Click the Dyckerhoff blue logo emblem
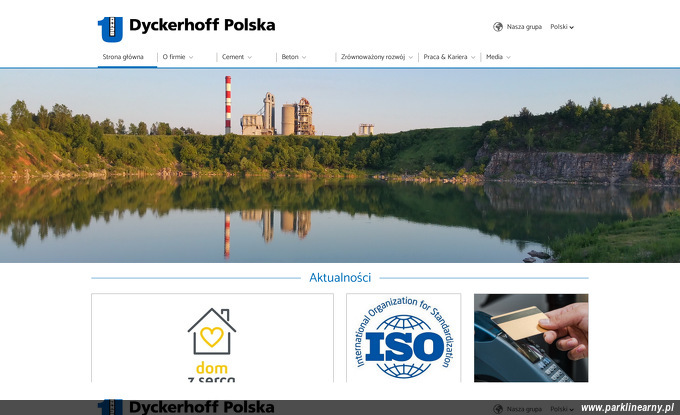The width and height of the screenshot is (680, 415). [110, 29]
